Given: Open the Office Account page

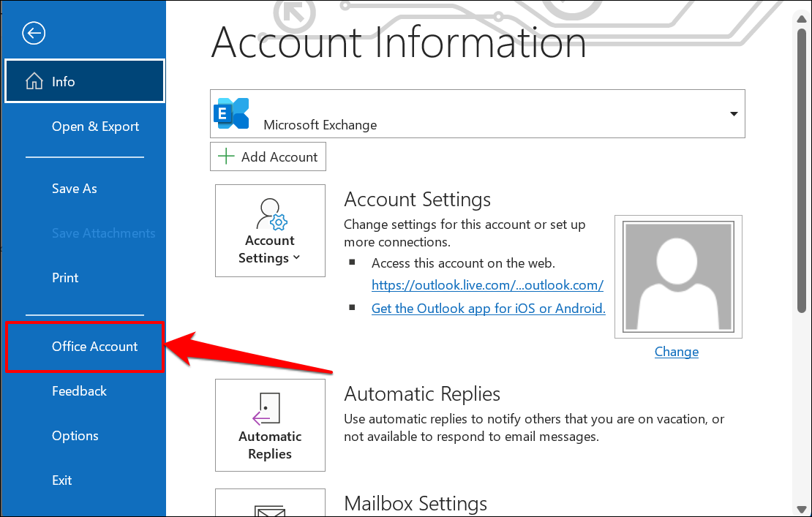Looking at the screenshot, I should pos(94,347).
